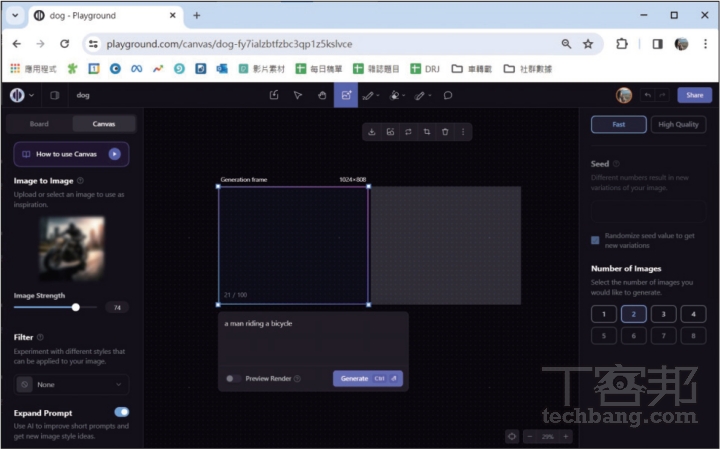720x449 pixels.
Task: Click the Image Strength value 74 field
Action: pos(117,307)
